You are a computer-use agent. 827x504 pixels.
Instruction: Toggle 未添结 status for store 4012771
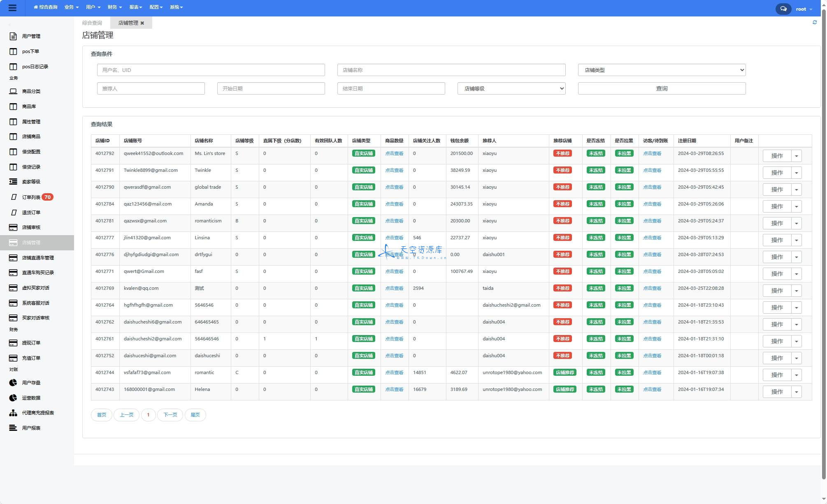click(595, 271)
